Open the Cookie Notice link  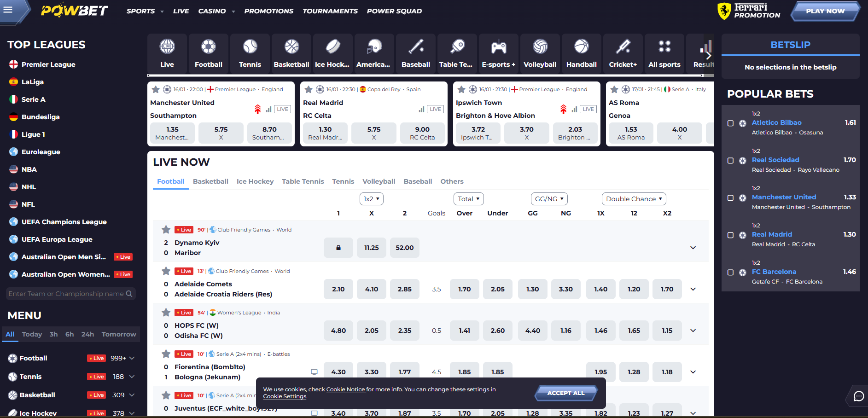(x=345, y=389)
